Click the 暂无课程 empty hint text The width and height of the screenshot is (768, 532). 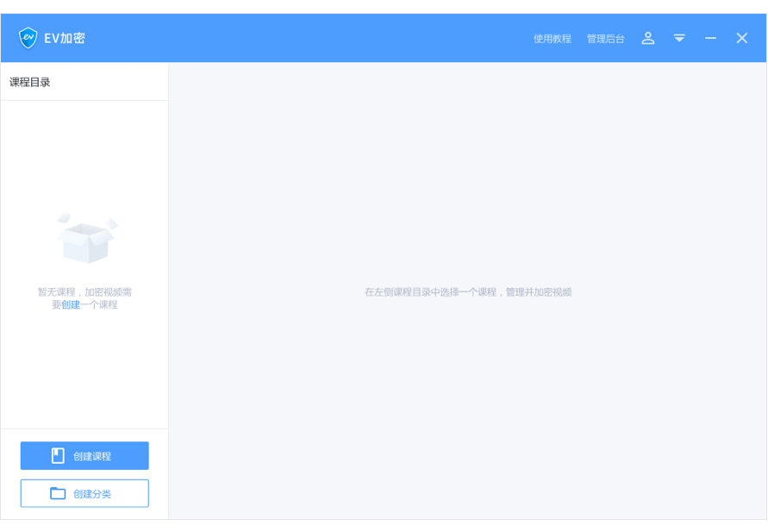[x=84, y=298]
